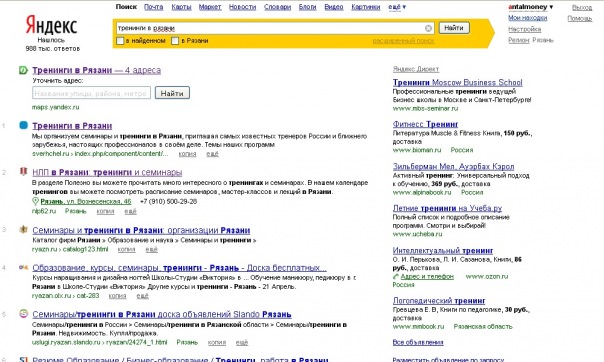
Task: Enable the 'в найденном' checkbox
Action: (120, 40)
